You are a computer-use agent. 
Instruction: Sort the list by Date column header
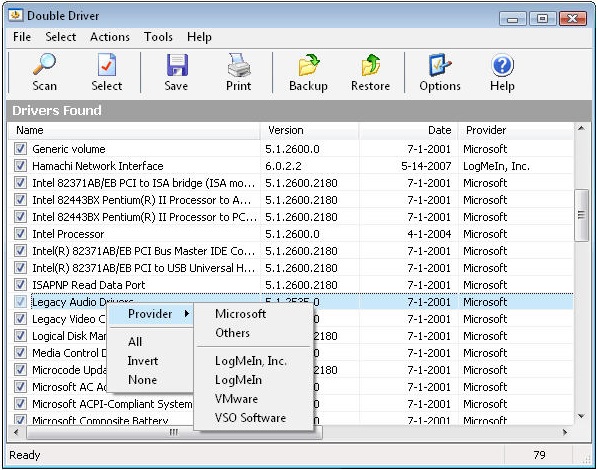tap(408, 130)
